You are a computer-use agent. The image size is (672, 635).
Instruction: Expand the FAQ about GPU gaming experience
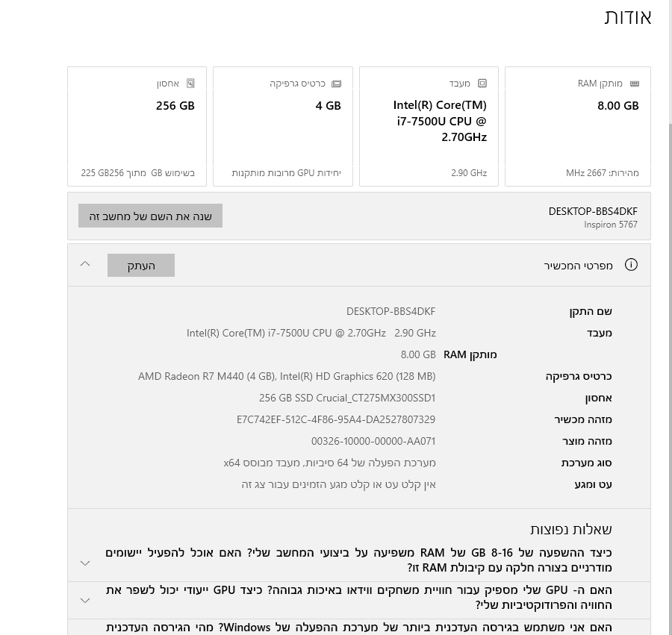85,600
